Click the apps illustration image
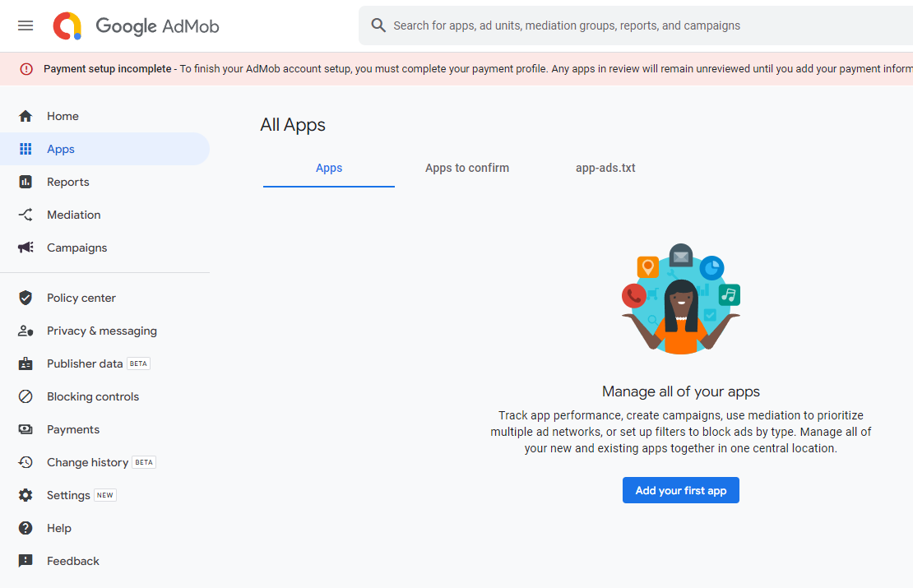 tap(681, 299)
